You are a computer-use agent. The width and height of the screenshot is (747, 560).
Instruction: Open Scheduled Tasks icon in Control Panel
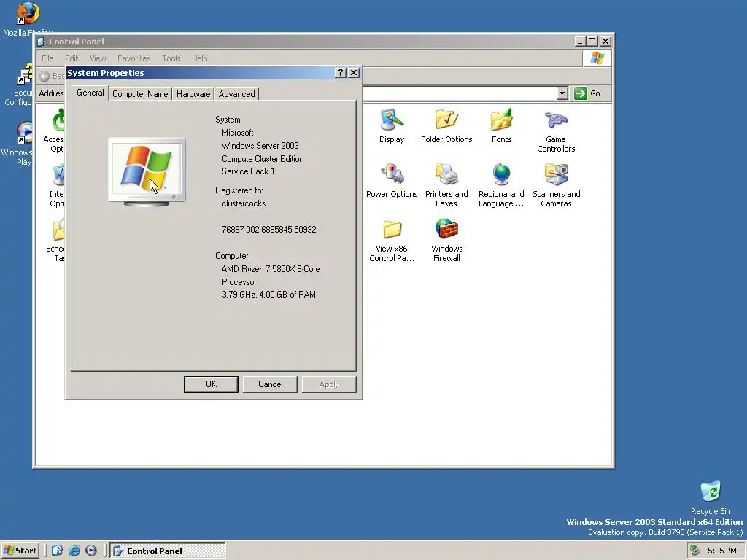tap(57, 240)
